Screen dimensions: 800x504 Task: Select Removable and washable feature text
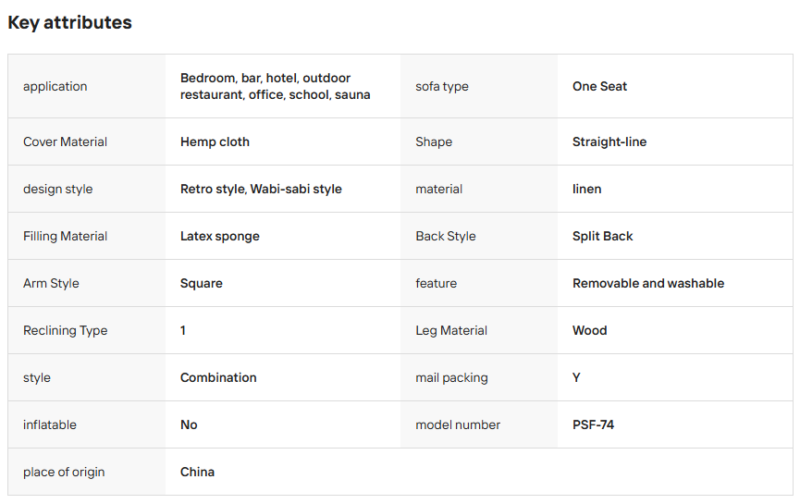coord(648,283)
